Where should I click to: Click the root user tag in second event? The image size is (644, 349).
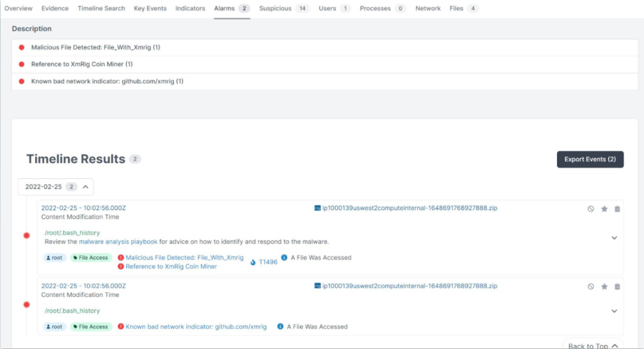54,327
